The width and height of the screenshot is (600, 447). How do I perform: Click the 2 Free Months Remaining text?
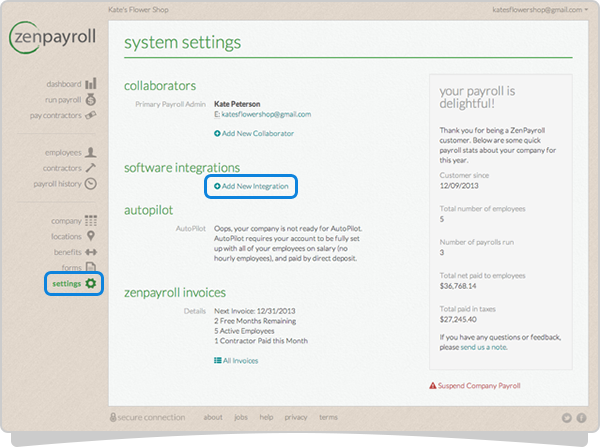pos(255,321)
